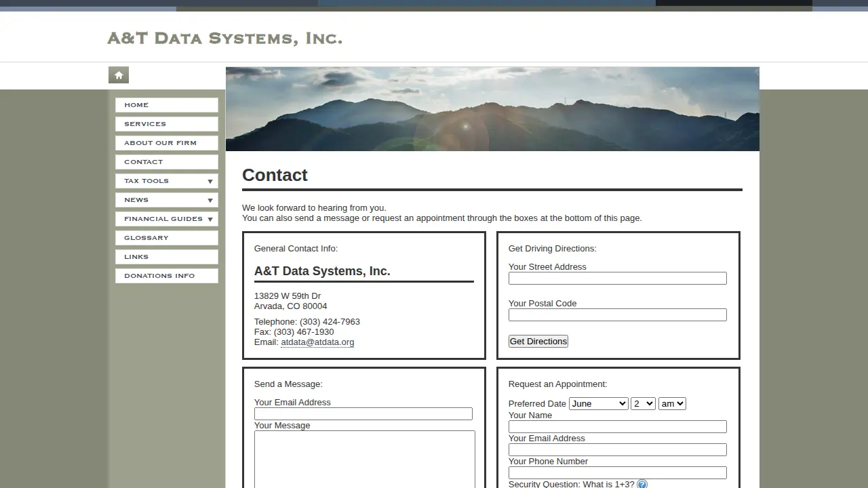This screenshot has height=488, width=868.
Task: Open the preferred hour dropdown
Action: pos(643,404)
